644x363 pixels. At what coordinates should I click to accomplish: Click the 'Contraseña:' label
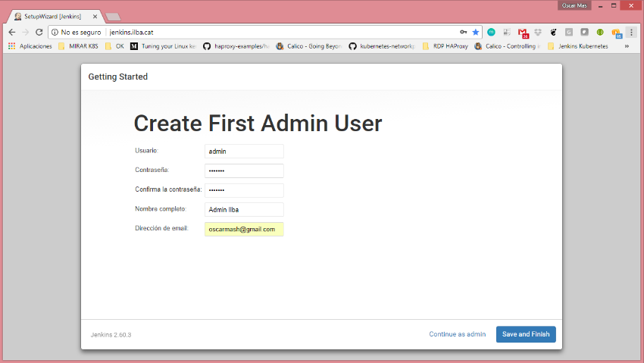(x=152, y=170)
